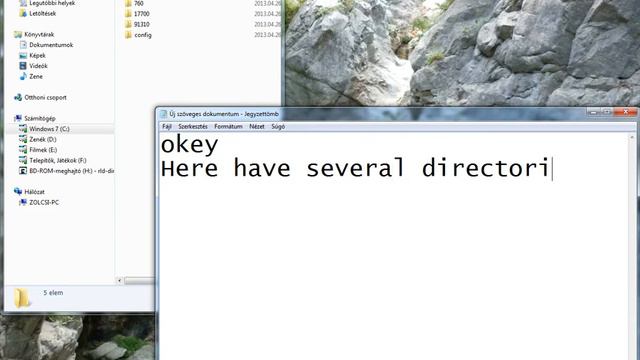This screenshot has width=640, height=360.
Task: Click the 91310 folder icon
Action: tap(128, 24)
